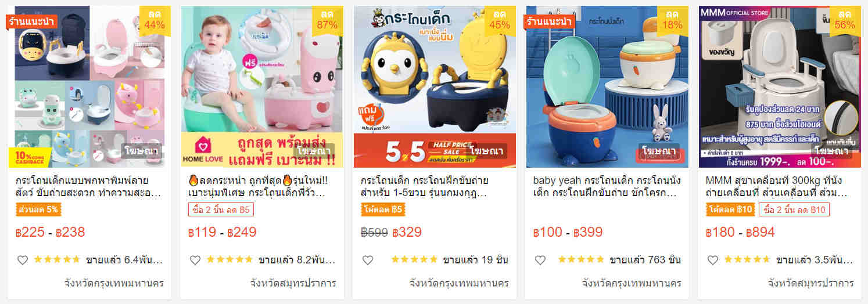
Task: Open the animal print portable potty thumbnail
Action: 89,87
